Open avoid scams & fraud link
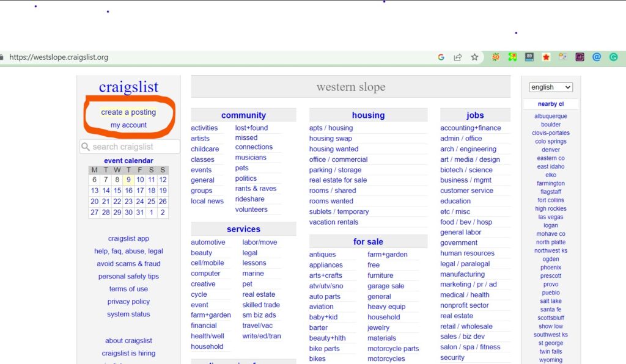 128,263
